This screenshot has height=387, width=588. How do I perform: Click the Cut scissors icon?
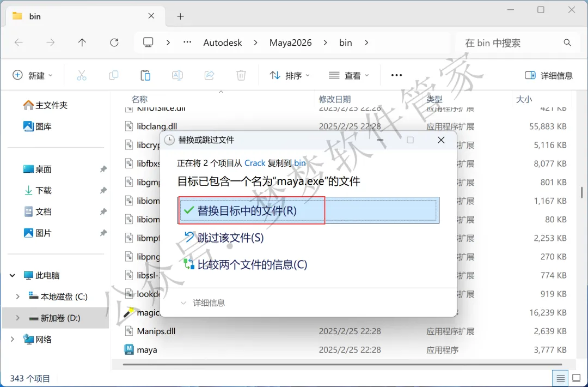pyautogui.click(x=81, y=75)
